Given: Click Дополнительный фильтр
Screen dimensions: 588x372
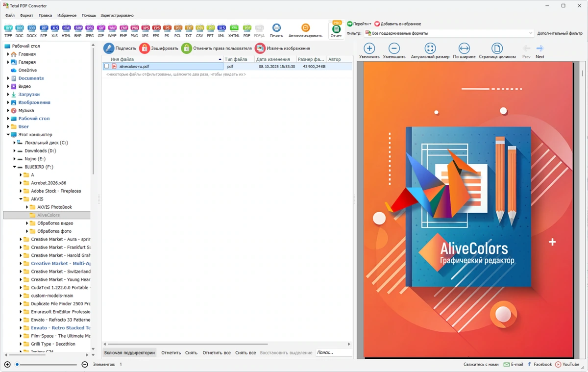Looking at the screenshot, I should (x=560, y=33).
